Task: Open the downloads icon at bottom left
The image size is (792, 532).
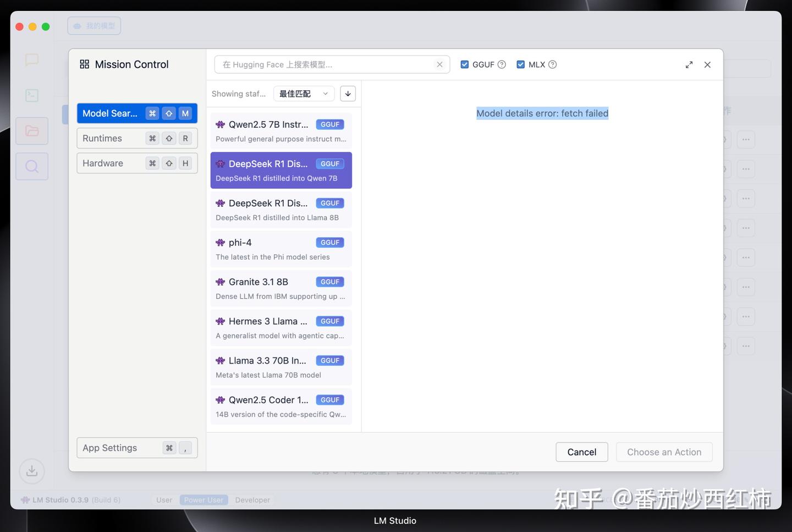Action: pos(32,471)
